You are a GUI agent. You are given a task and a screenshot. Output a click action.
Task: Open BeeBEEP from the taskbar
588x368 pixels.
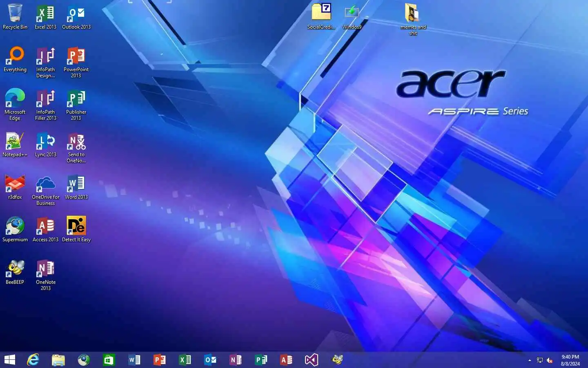[337, 360]
